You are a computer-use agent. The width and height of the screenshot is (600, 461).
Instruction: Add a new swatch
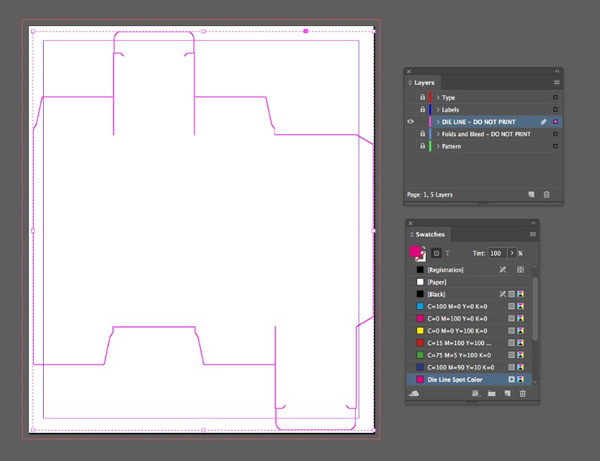pos(507,395)
